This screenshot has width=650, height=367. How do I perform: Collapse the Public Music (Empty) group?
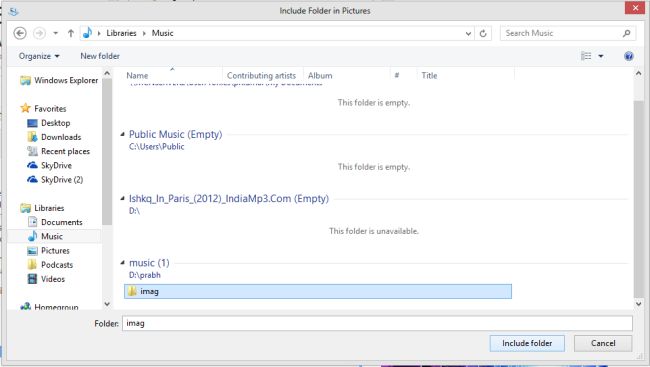pos(122,134)
